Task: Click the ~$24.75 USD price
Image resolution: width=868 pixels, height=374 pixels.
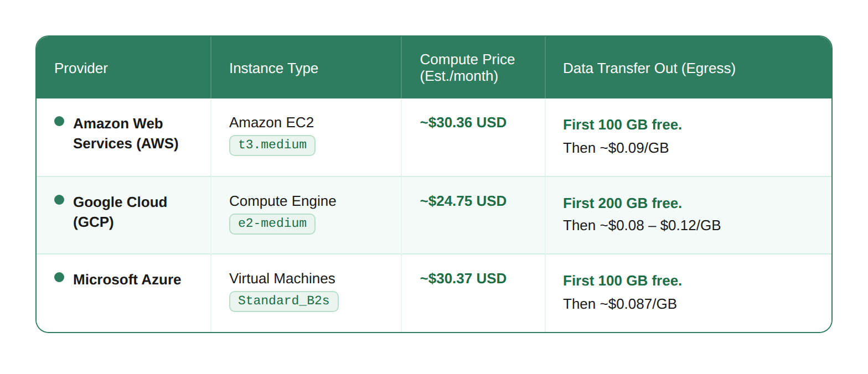Action: 463,201
